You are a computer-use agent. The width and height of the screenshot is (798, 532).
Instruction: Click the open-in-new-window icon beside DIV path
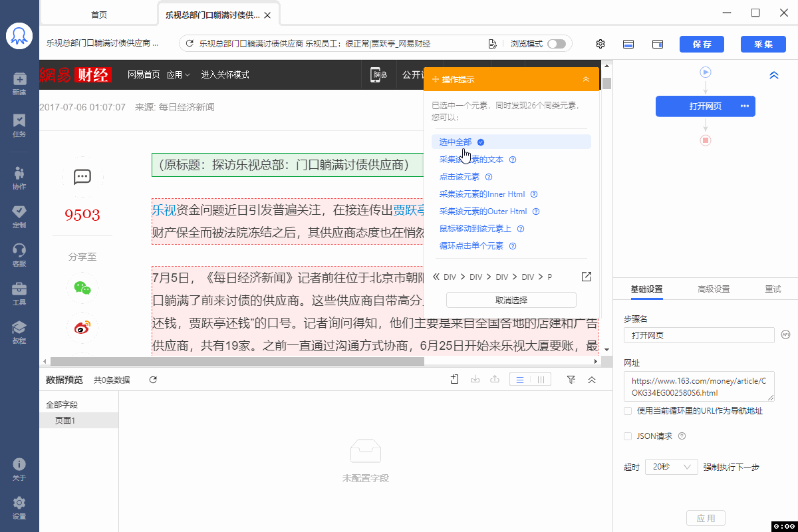click(587, 277)
